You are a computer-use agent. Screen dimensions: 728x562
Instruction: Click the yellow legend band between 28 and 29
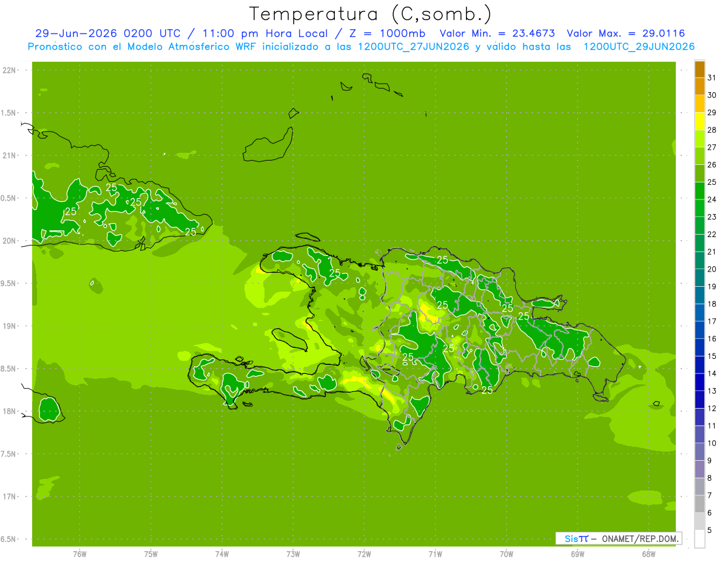[x=699, y=121]
